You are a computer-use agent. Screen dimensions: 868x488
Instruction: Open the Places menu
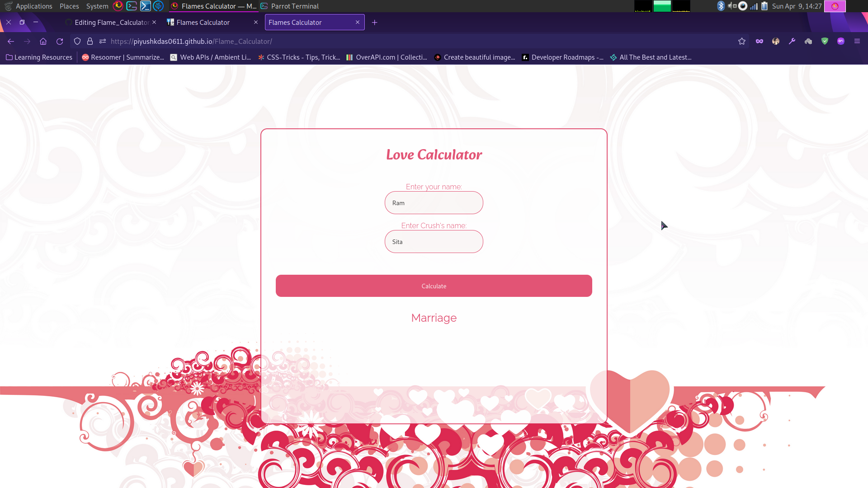(x=69, y=6)
